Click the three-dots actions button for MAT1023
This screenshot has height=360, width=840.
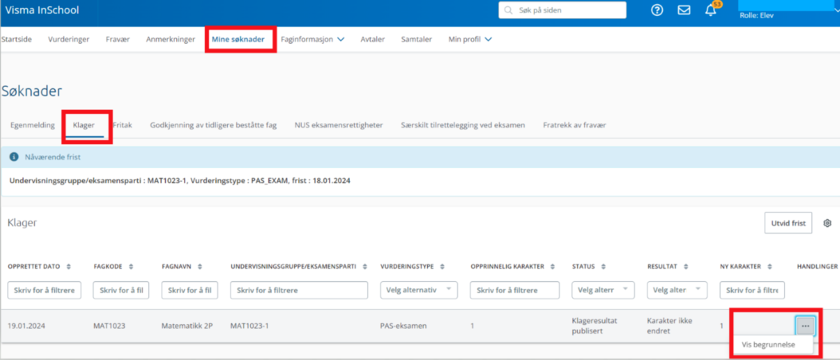click(805, 325)
